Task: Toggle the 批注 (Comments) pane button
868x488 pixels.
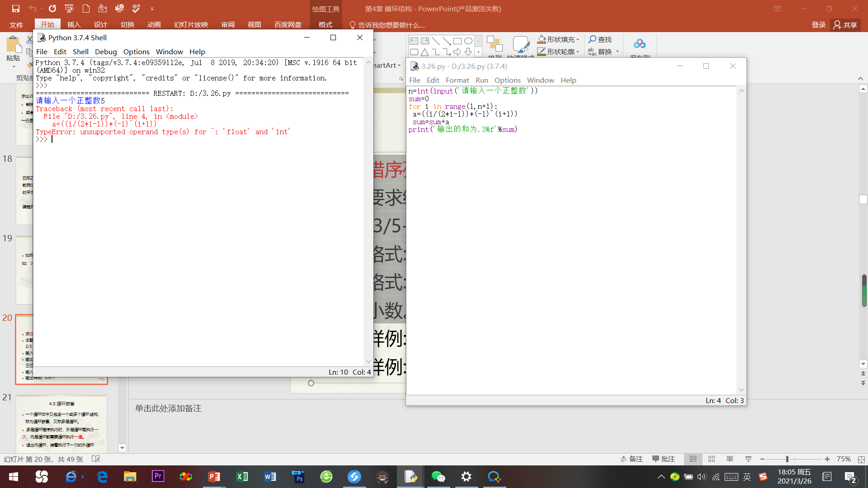Action: pos(663,459)
